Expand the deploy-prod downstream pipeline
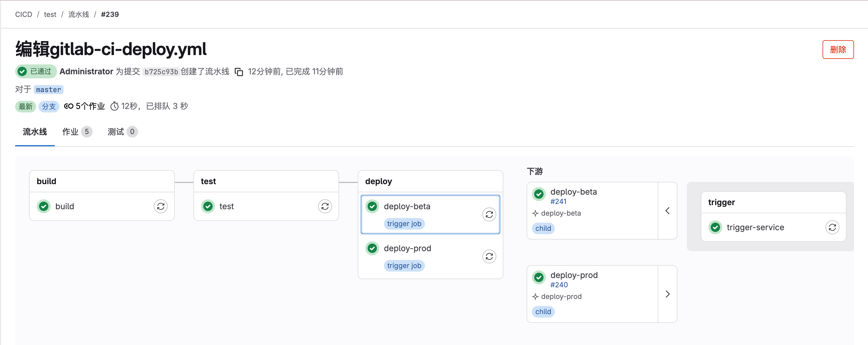The image size is (868, 345). pos(667,294)
